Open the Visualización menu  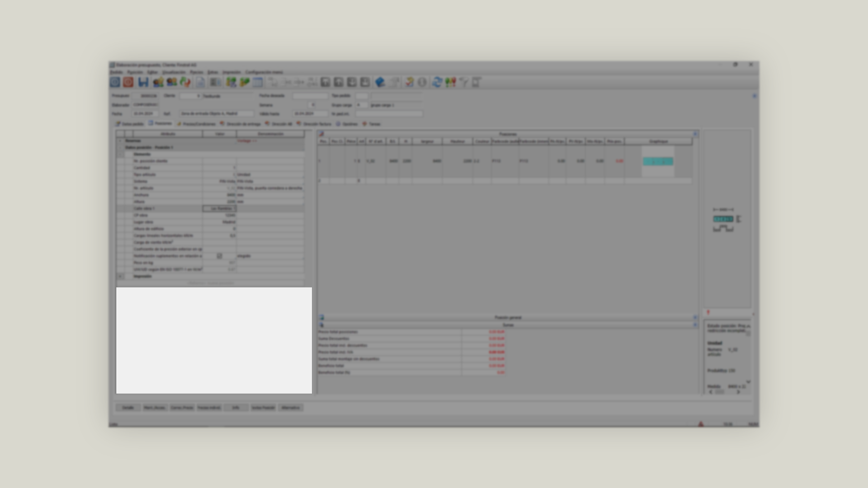[174, 72]
